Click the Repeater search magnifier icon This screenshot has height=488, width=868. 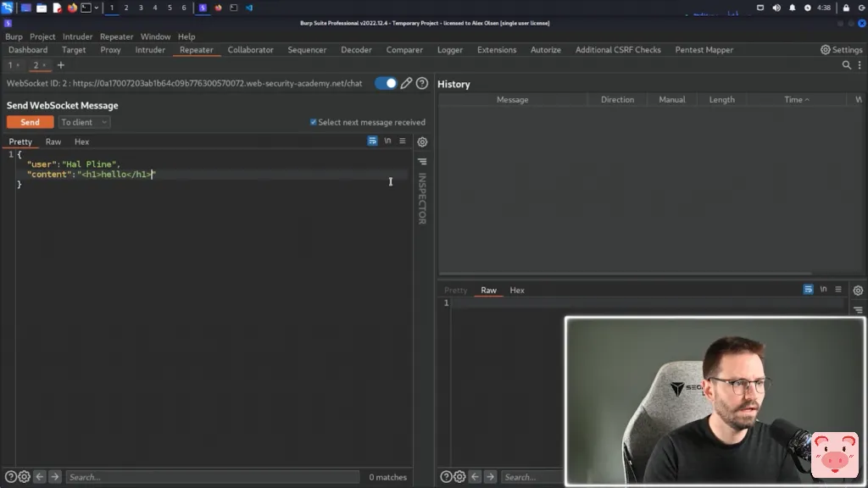pos(847,65)
